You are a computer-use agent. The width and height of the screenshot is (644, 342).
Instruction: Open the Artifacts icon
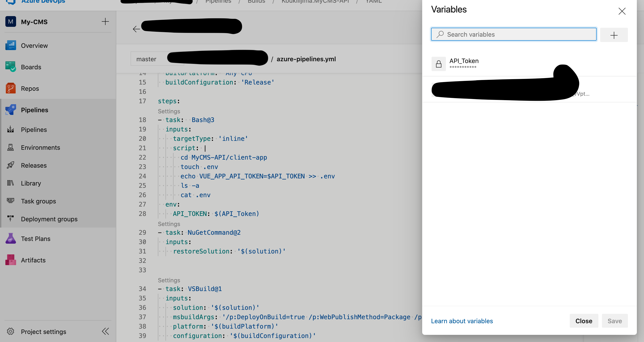point(11,260)
